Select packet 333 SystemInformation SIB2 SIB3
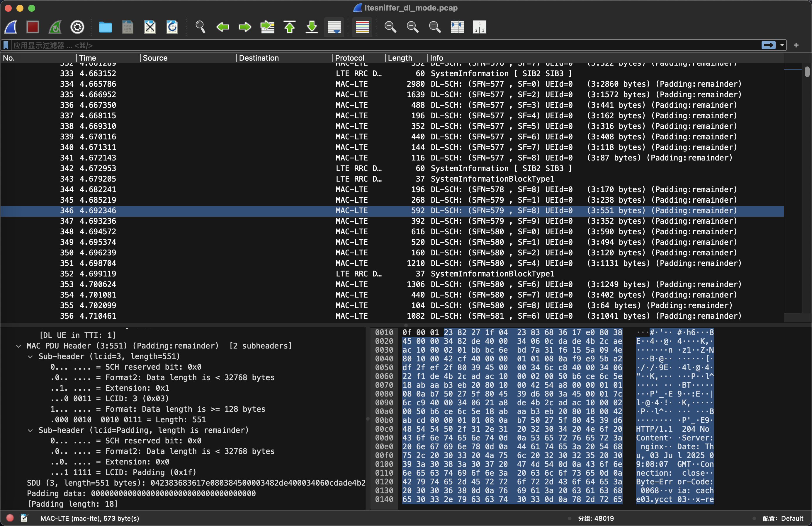Screen dimensions: 812x526 [392, 73]
